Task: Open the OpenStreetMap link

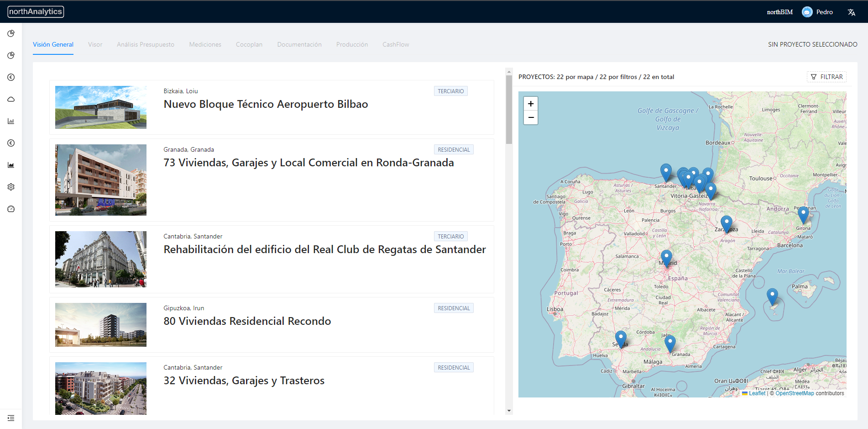Action: tap(795, 393)
